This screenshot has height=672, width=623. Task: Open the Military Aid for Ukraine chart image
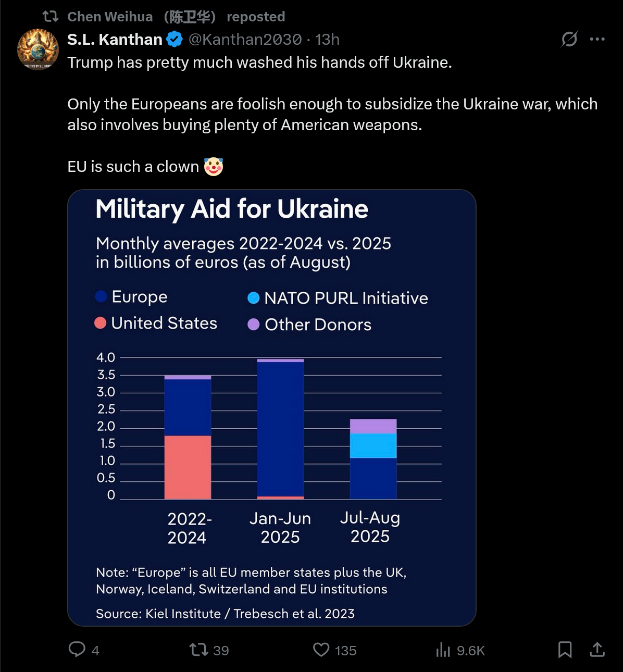(x=271, y=407)
